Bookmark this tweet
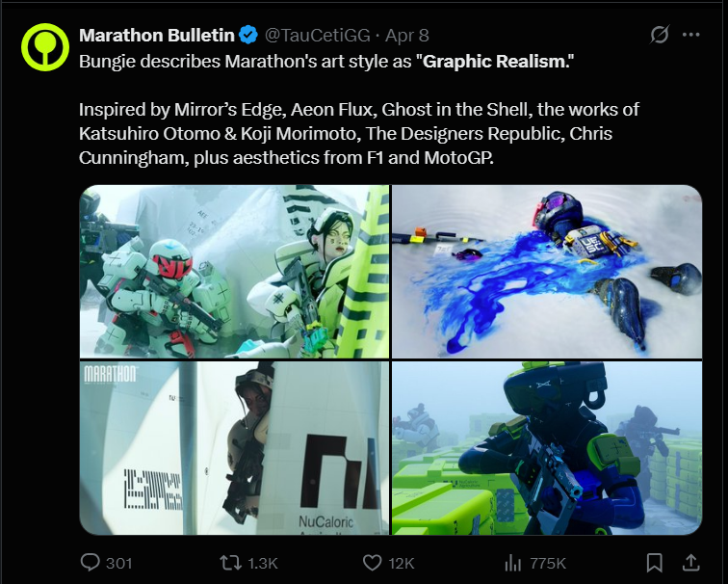 (x=654, y=563)
